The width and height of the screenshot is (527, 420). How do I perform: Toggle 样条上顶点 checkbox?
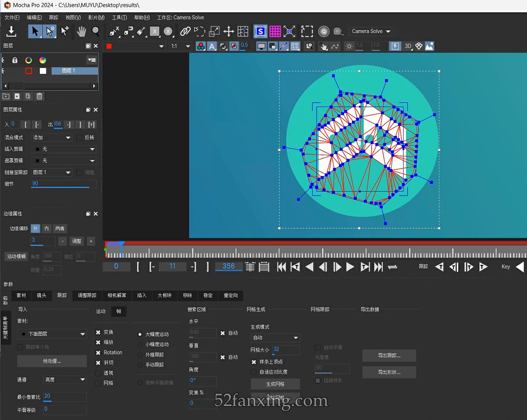[254, 362]
